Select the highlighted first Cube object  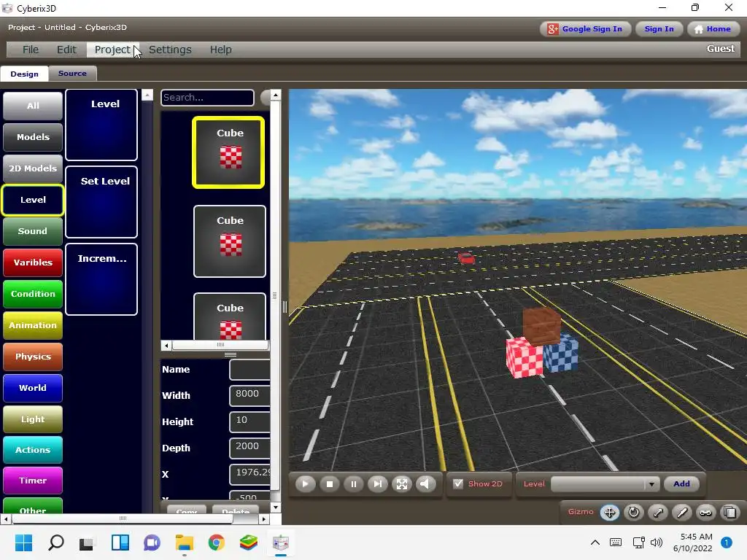pos(228,152)
